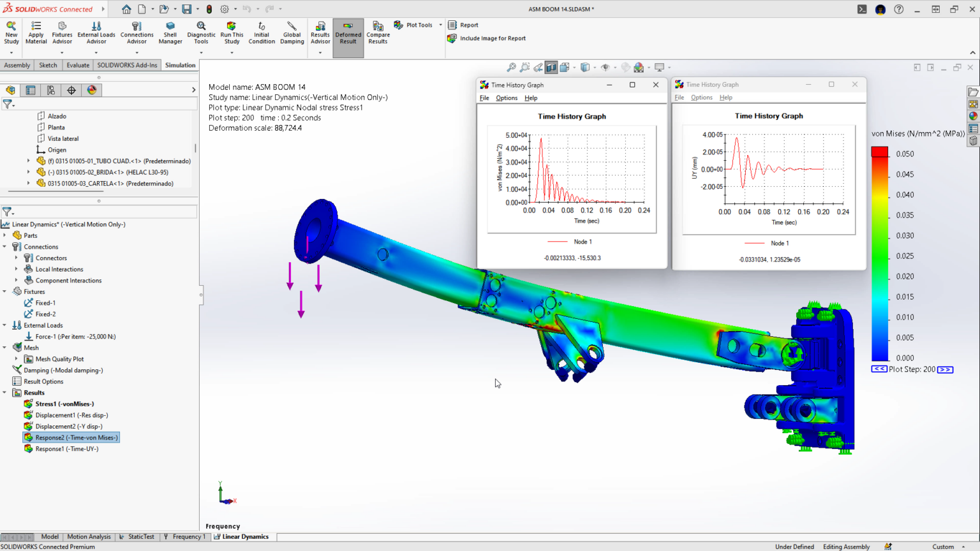The image size is (980, 551).
Task: Select Displacement1 (-Res disp-) result
Action: click(x=71, y=415)
